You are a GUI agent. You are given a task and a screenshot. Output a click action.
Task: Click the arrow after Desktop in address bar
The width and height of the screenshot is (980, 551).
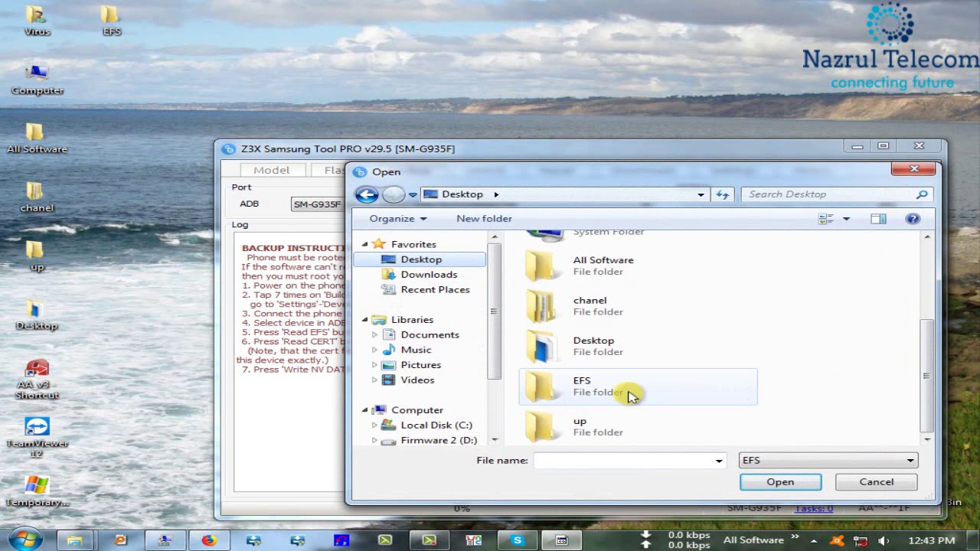496,194
